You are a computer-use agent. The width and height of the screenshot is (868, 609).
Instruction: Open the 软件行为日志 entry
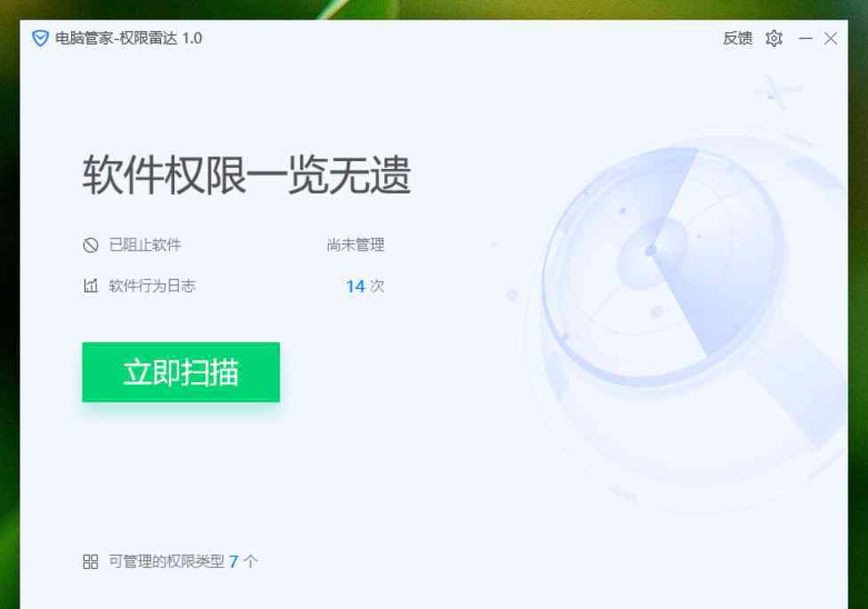(152, 285)
